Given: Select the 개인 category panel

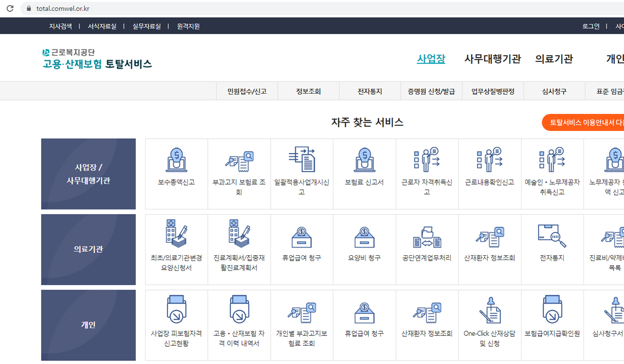Looking at the screenshot, I should [x=88, y=325].
